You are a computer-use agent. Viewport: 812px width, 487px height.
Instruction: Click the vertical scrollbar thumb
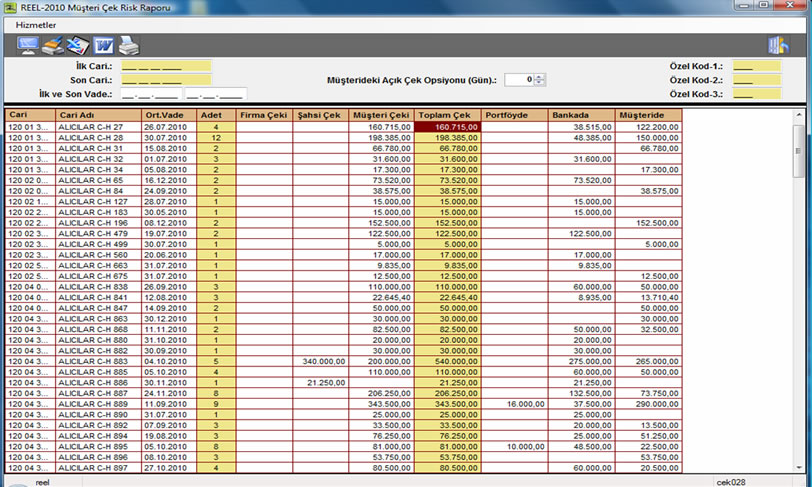799,150
